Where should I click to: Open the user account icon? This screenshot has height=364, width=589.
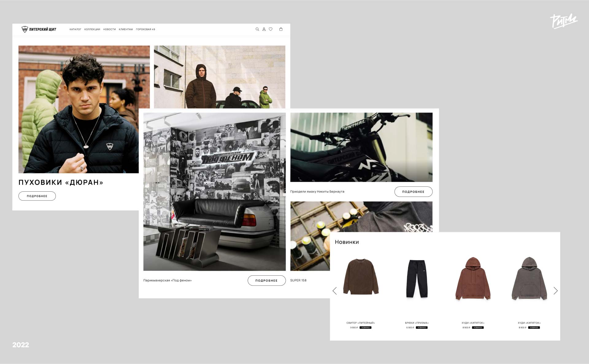tap(264, 29)
